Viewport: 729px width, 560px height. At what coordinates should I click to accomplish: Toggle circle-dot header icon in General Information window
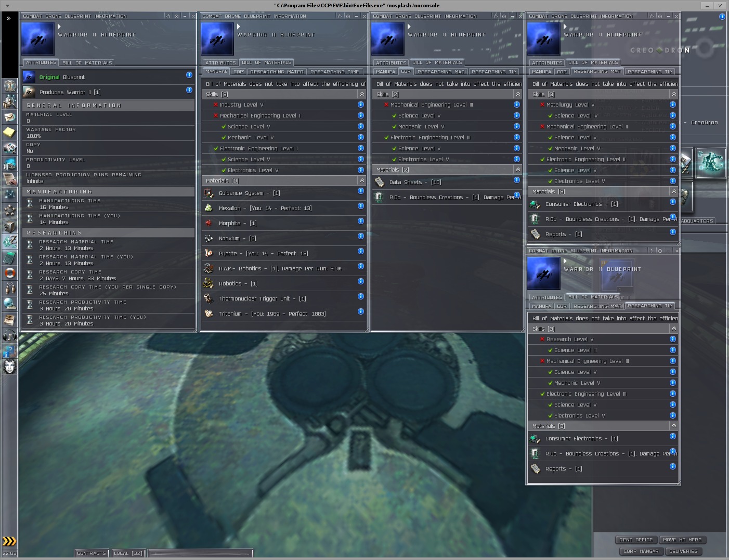tap(176, 16)
